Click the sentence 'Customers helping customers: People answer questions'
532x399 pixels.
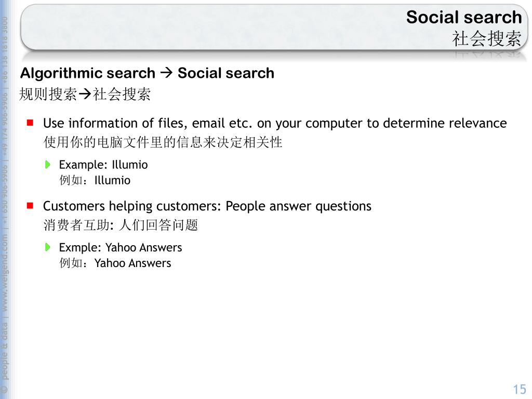(207, 206)
